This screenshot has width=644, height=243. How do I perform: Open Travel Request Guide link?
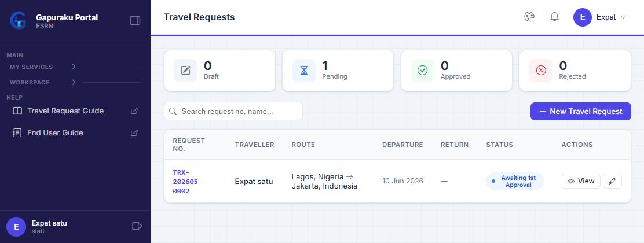(75, 111)
